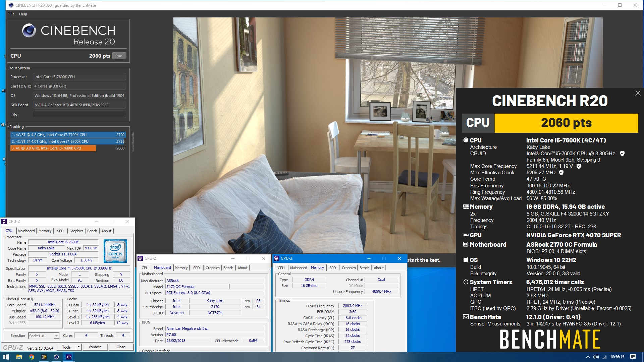This screenshot has width=644, height=362.
Task: Click the Core Speed value 5211.44 MHz
Action: [45, 305]
